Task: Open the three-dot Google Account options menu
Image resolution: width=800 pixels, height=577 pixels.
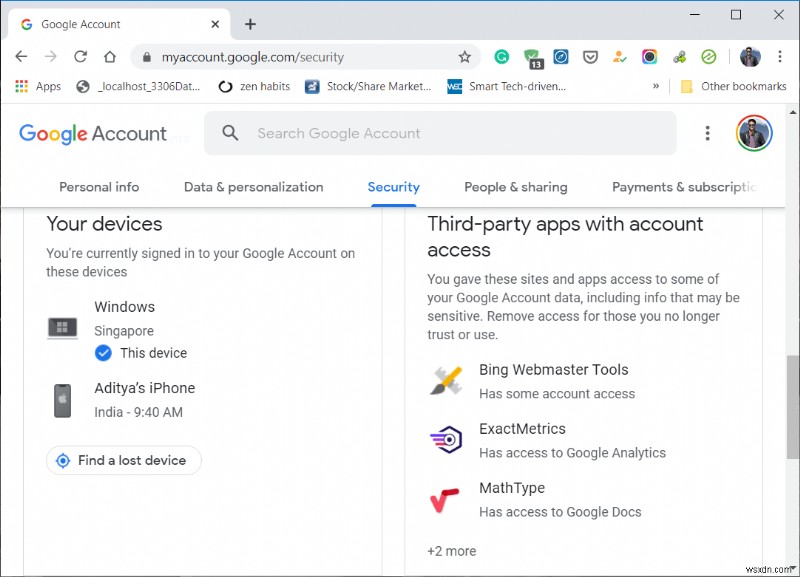Action: click(x=708, y=133)
